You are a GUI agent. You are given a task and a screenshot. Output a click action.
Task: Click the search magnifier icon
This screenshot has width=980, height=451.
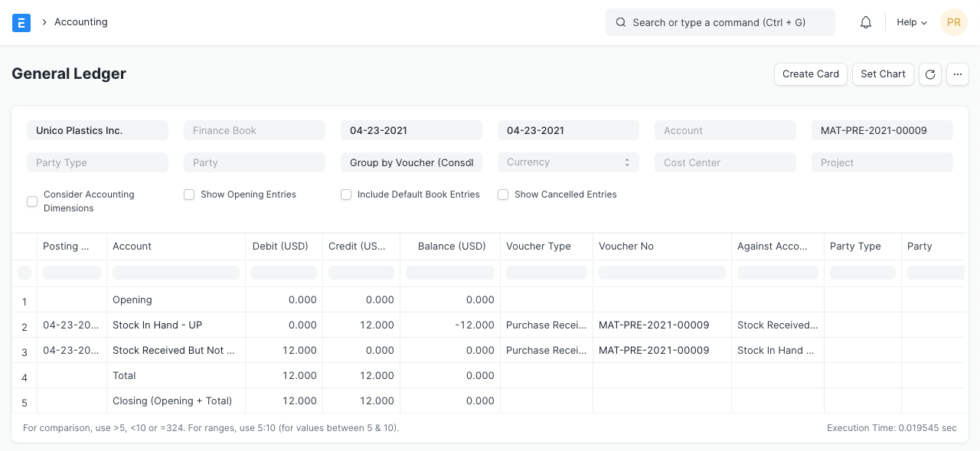[x=621, y=22]
